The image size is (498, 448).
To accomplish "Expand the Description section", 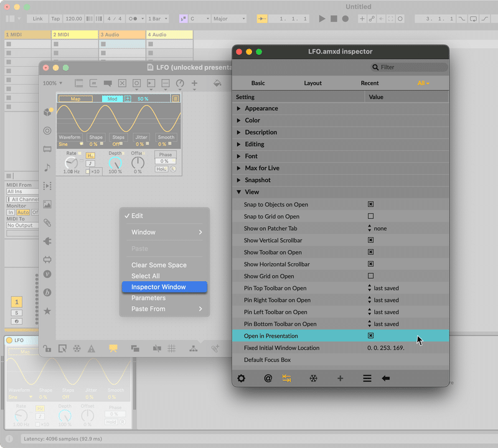I will [x=238, y=132].
